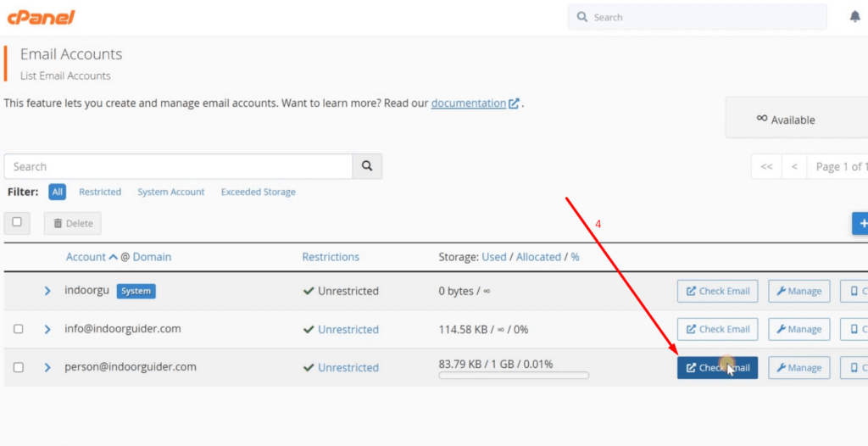Click Unrestricted link for person@indoorguider.com
The image size is (868, 446).
click(348, 368)
